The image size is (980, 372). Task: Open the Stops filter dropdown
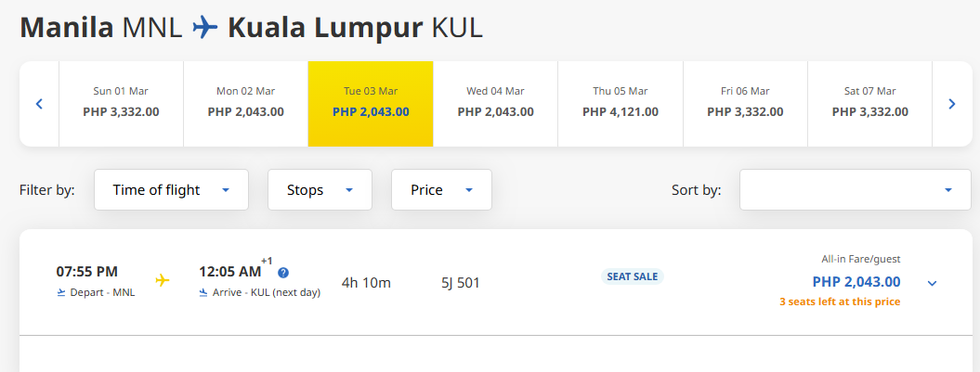[x=320, y=190]
